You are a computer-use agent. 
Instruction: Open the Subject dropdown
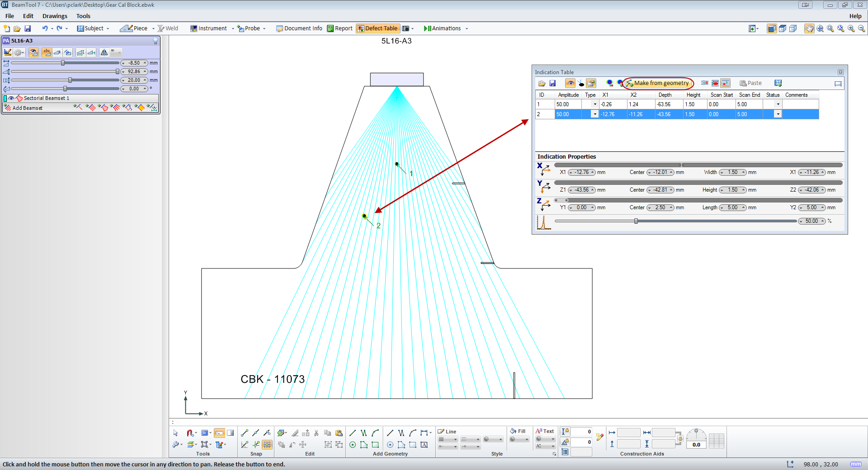coord(108,28)
